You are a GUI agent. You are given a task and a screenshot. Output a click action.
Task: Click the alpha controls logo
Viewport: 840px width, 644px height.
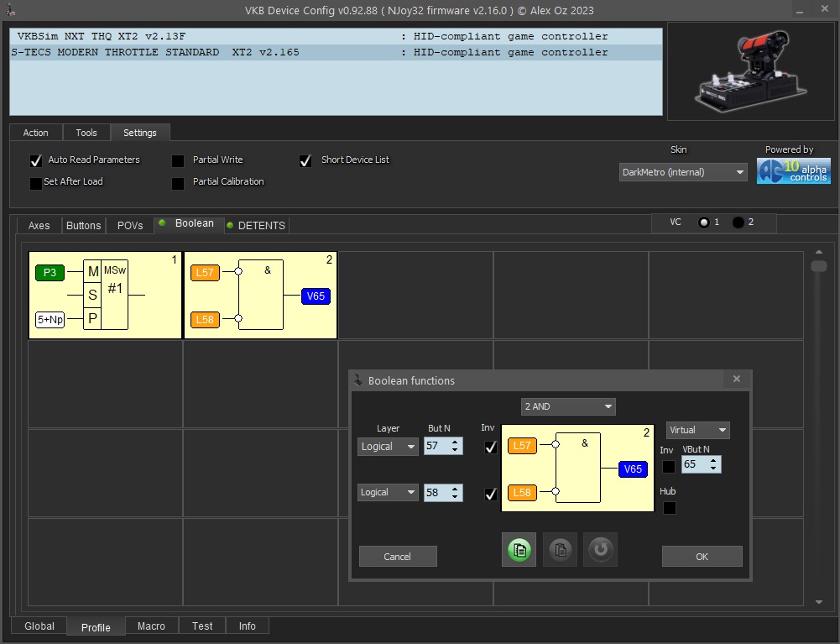point(793,171)
